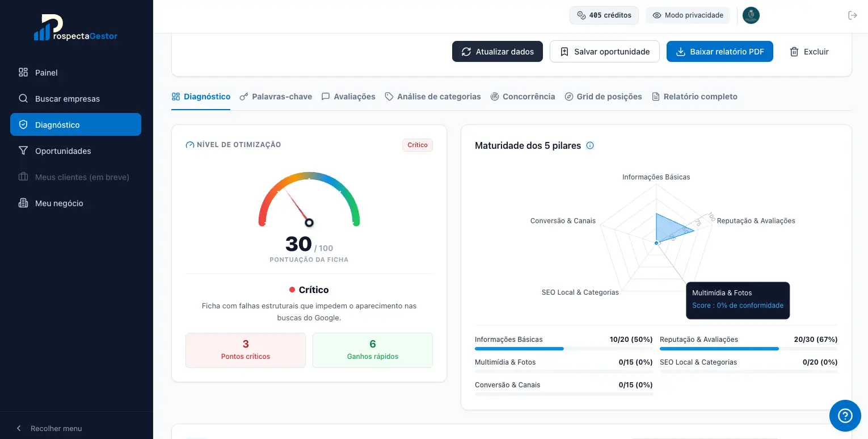Image resolution: width=868 pixels, height=439 pixels.
Task: Click the Diagnóstico shield icon in sidebar
Action: [23, 124]
